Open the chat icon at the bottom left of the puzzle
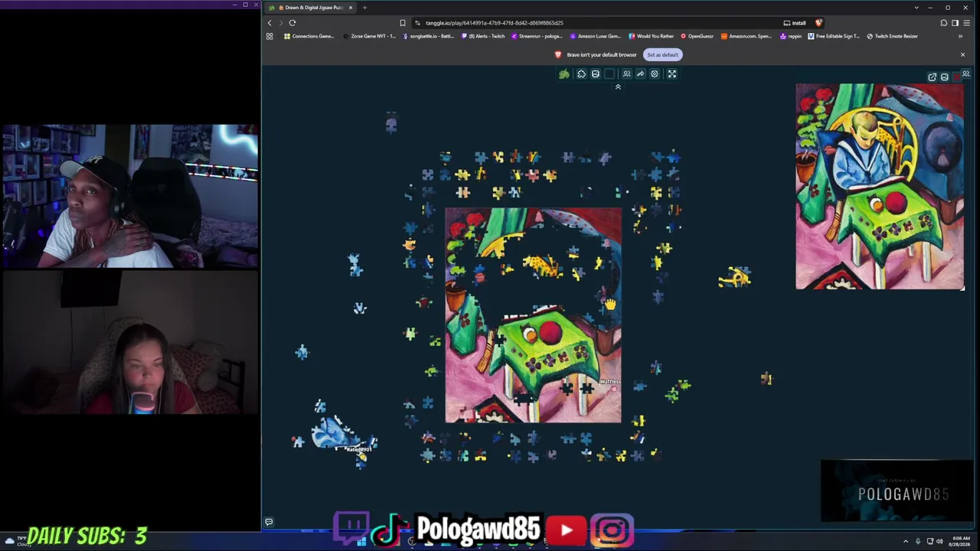Viewport: 980px width, 551px height. [269, 522]
